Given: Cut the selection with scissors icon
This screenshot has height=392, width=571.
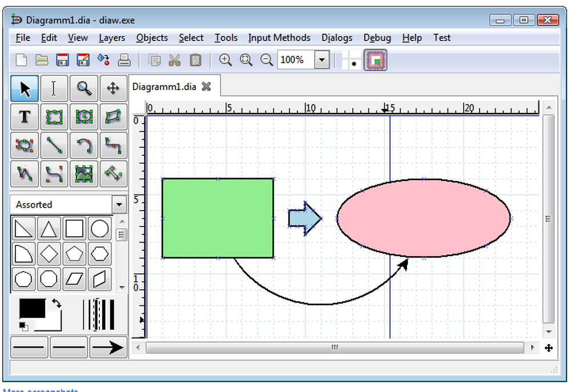Looking at the screenshot, I should pos(175,60).
